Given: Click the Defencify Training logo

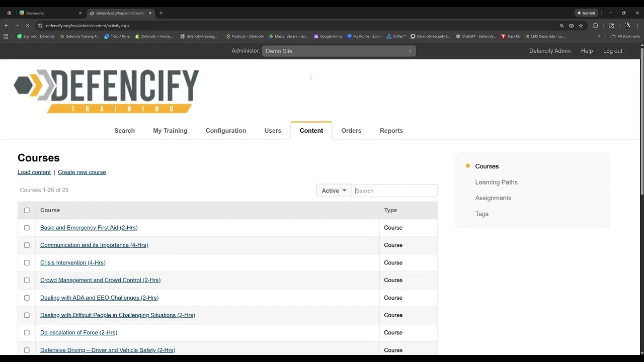Looking at the screenshot, I should coord(106,91).
